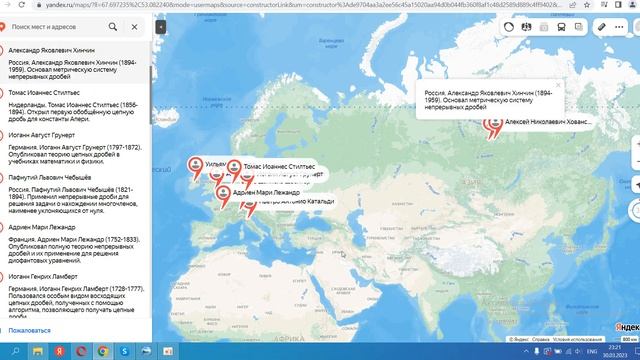Open the taskbar clock and date

tap(615, 351)
